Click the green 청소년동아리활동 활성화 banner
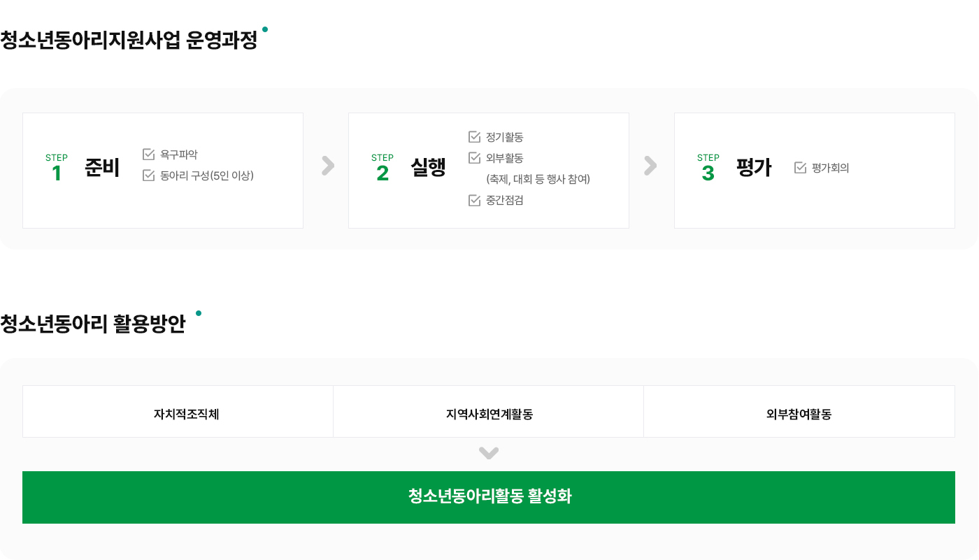Image resolution: width=979 pixels, height=560 pixels. [x=489, y=497]
